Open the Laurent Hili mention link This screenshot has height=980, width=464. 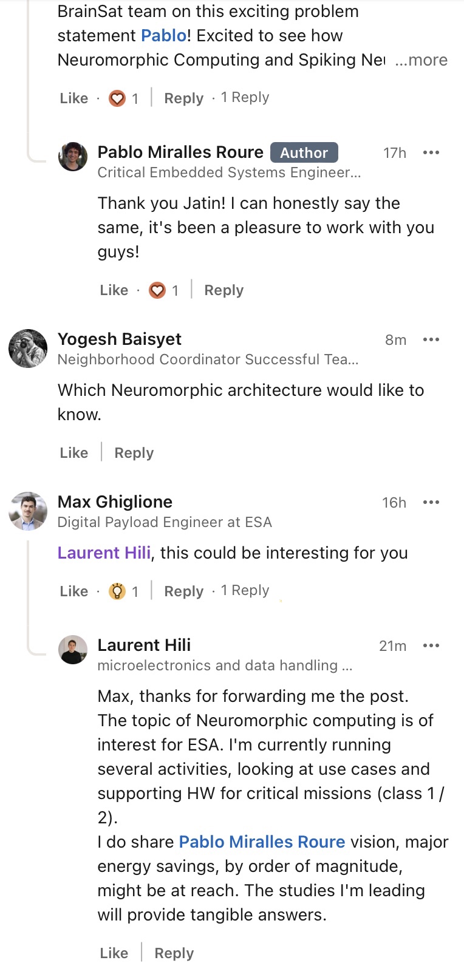[104, 553]
